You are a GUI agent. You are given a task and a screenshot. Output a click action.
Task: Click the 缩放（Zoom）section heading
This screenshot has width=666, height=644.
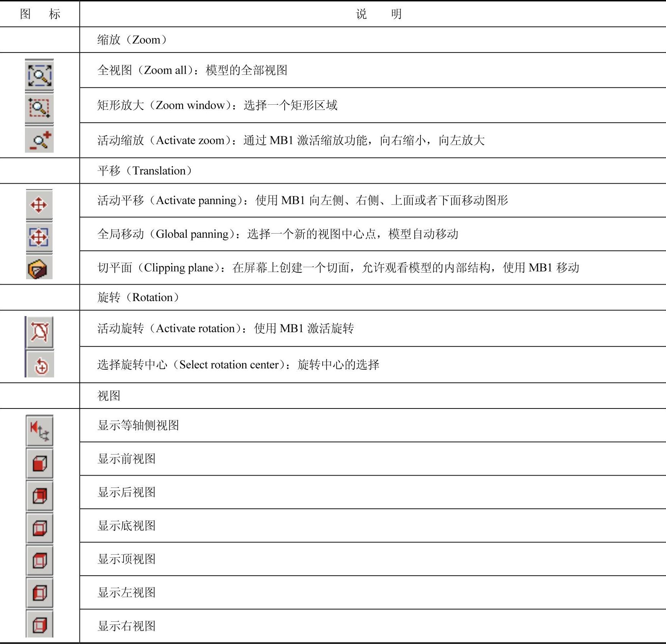pyautogui.click(x=132, y=40)
